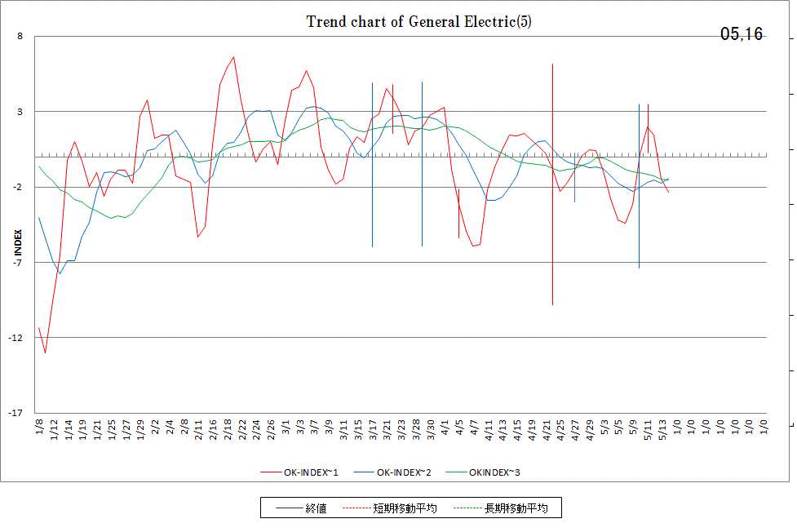Click the x-axis date label "2/22"
The width and height of the screenshot is (797, 532).
pyautogui.click(x=242, y=430)
